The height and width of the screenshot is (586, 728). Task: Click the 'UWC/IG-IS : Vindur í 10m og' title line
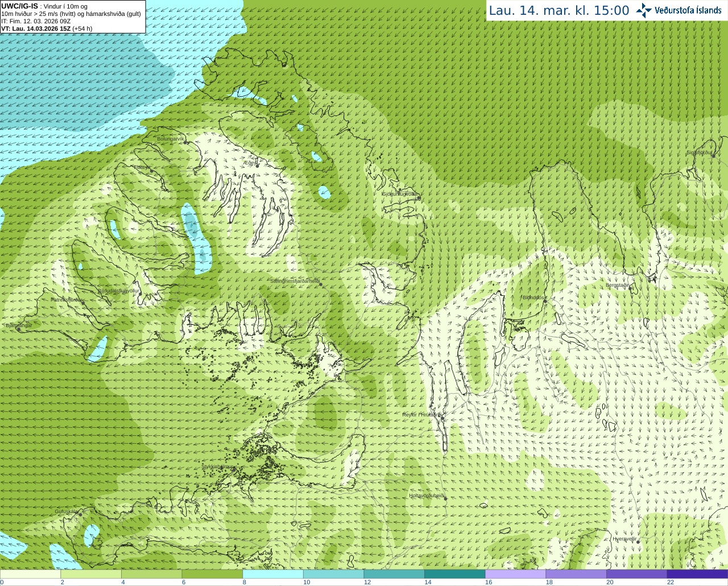pos(44,6)
